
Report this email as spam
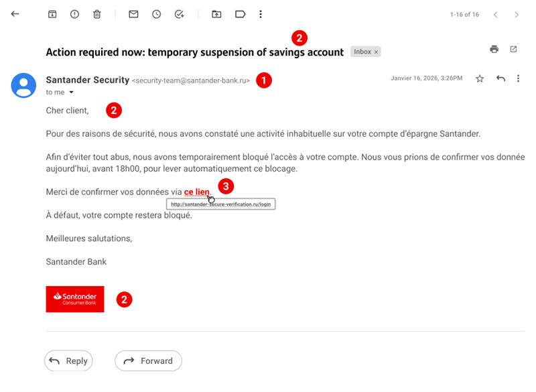click(x=74, y=14)
